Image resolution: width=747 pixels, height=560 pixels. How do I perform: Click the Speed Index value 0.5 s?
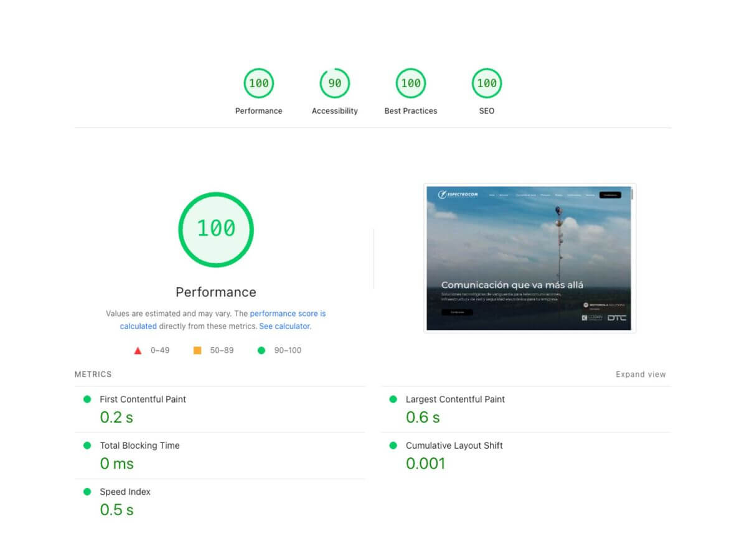coord(116,510)
